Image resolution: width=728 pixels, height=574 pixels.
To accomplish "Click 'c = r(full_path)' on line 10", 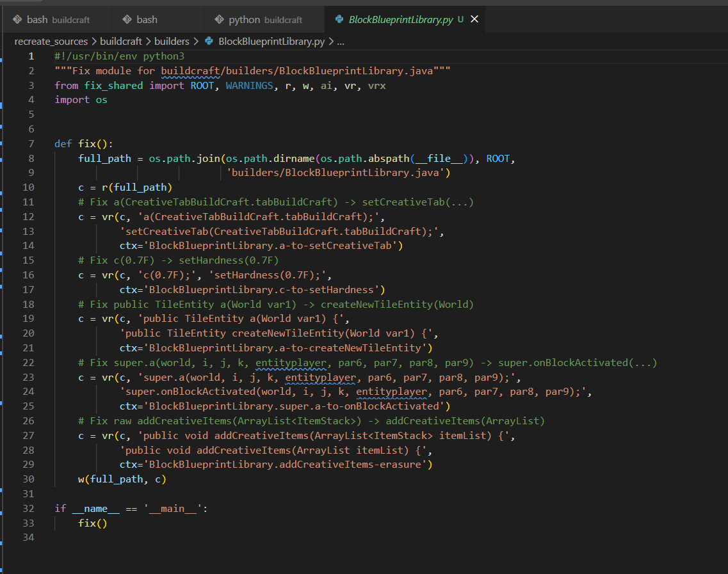I will 125,187.
